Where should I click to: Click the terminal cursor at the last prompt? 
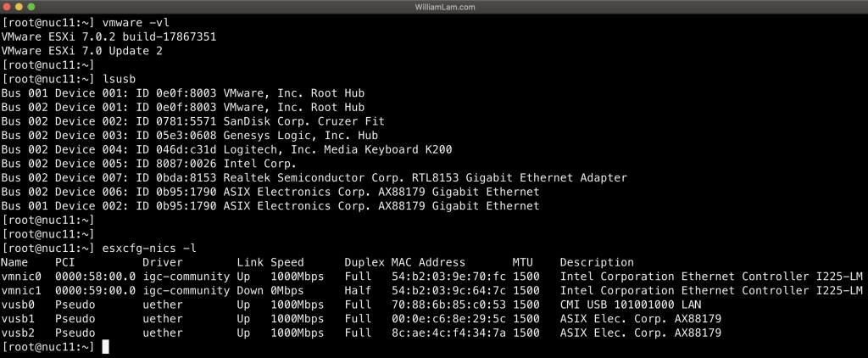point(105,347)
